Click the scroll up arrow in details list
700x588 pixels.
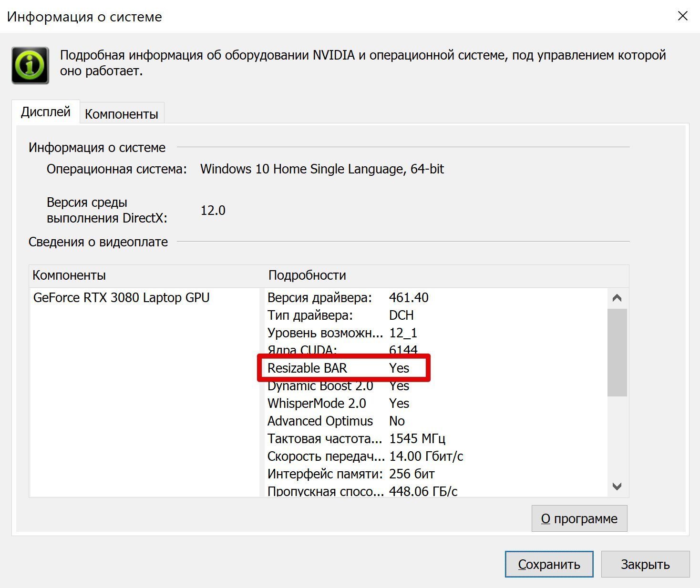coord(617,298)
